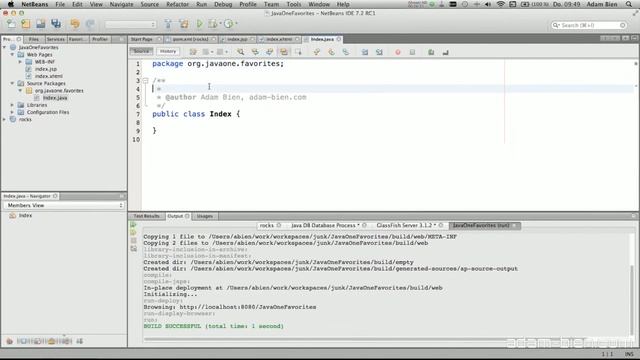The height and width of the screenshot is (360, 640).
Task: Collapse the JavaOneFavorites project node
Action: click(4, 47)
